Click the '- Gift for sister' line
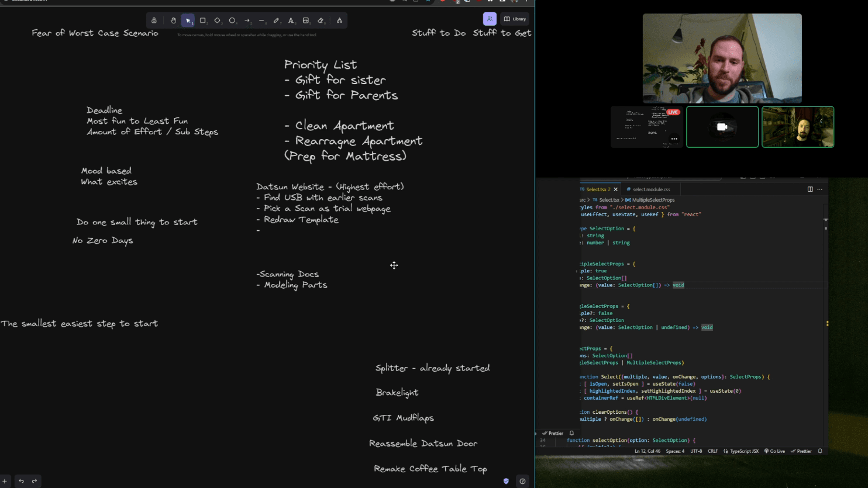This screenshot has width=868, height=488. (x=335, y=80)
